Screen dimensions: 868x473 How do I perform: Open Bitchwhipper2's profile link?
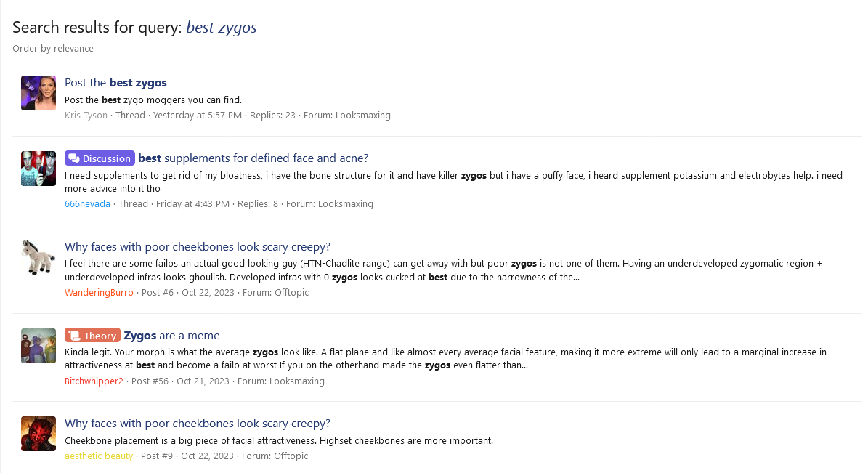point(94,381)
